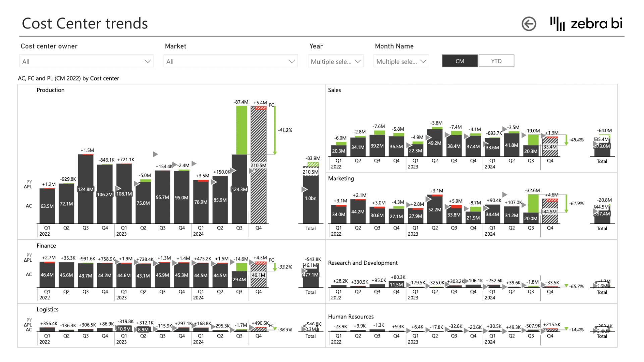The width and height of the screenshot is (644, 362).
Task: Click the -41.3% variance arrow in Production
Action: [x=275, y=130]
